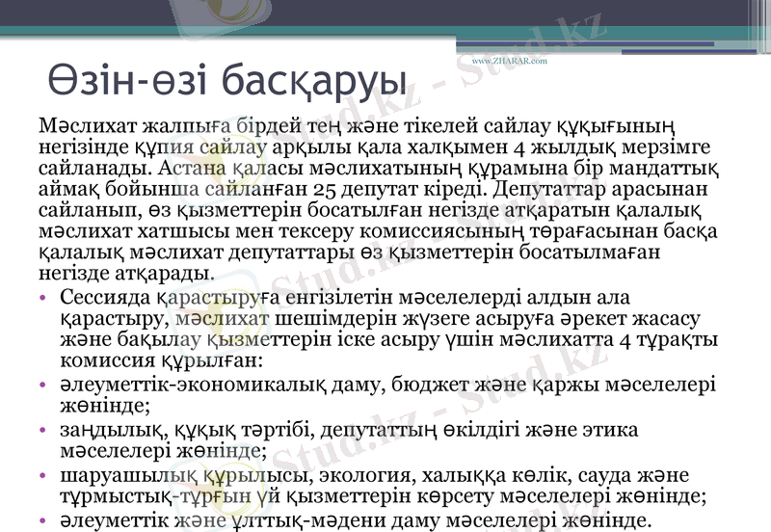This screenshot has width=771, height=532.
Task: Click the line starting "сайланып, өз қызметтерін"
Action: click(x=370, y=210)
